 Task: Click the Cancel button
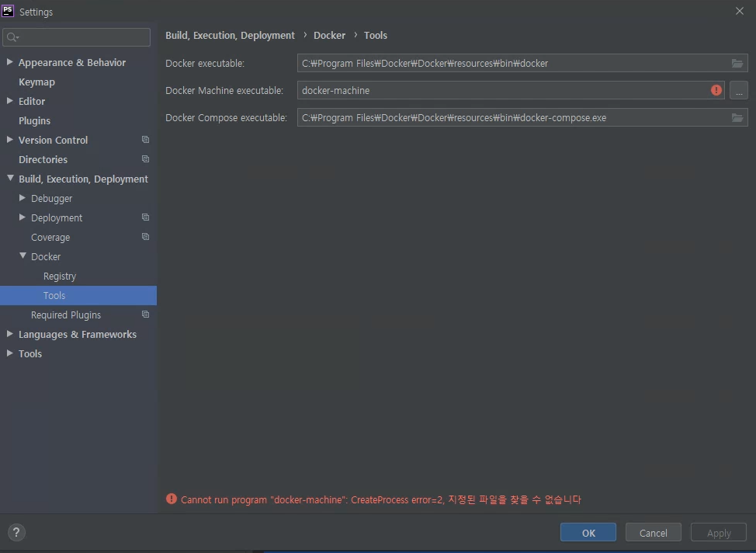coord(653,533)
